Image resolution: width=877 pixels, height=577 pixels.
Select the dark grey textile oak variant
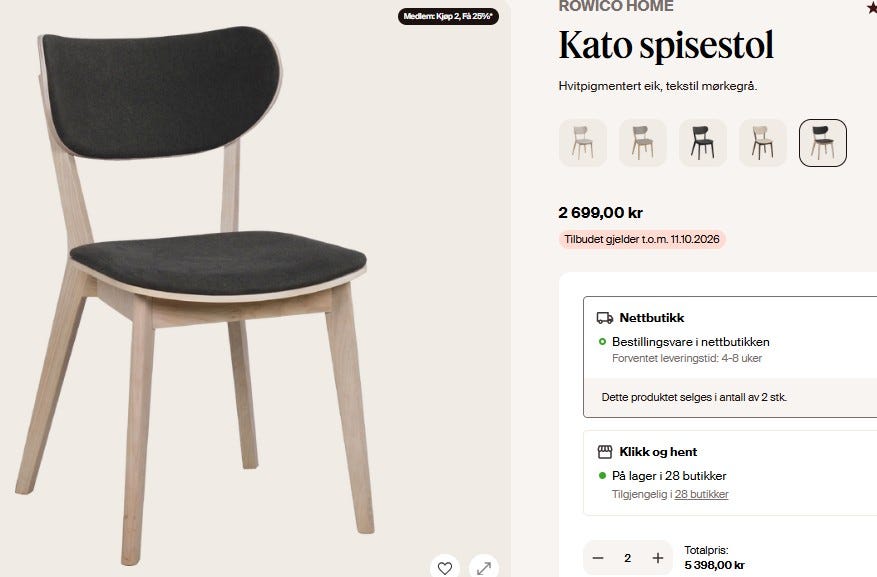click(823, 143)
